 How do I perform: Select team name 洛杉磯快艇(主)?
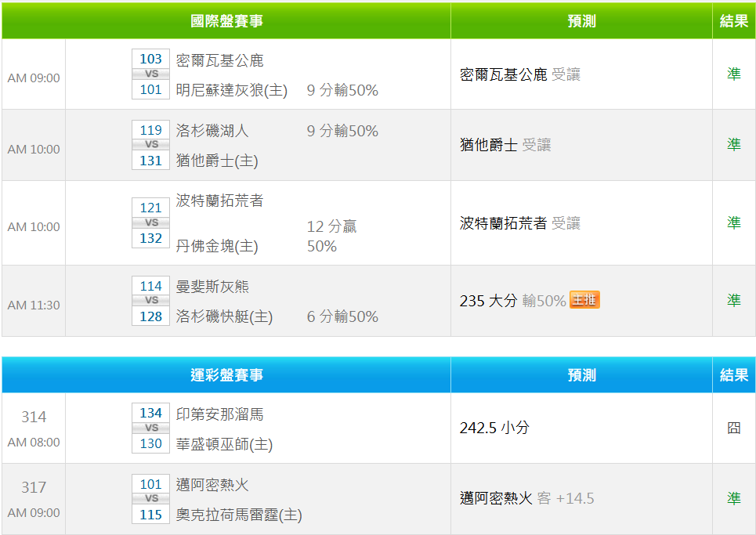(224, 316)
